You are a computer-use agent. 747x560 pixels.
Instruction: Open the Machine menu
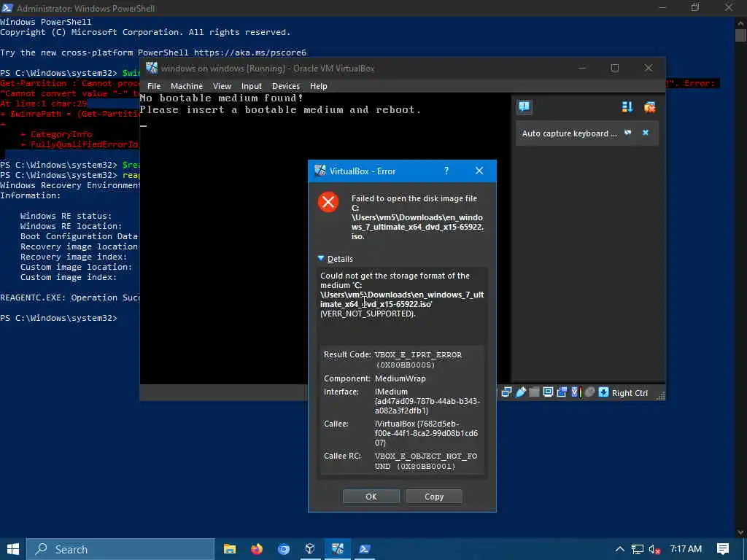[187, 86]
